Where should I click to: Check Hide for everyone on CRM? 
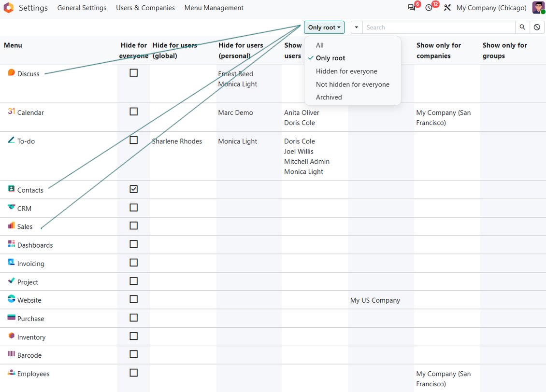pyautogui.click(x=134, y=208)
